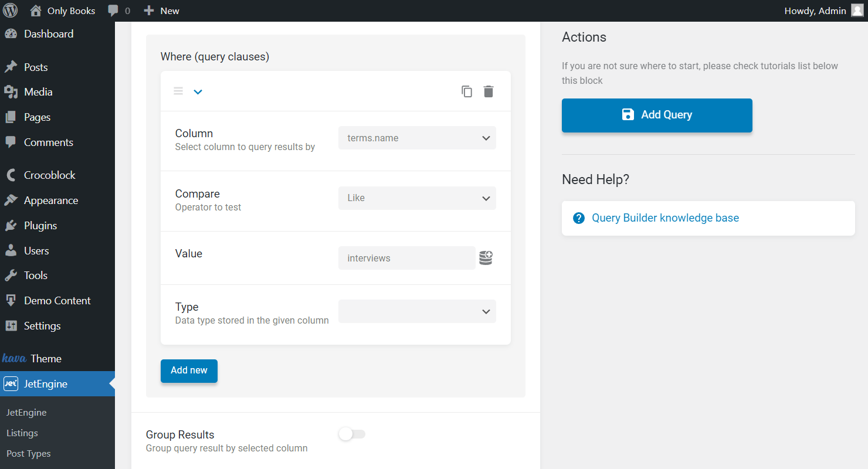This screenshot has height=469, width=868.
Task: Click the Posts pin icon
Action: [11, 67]
